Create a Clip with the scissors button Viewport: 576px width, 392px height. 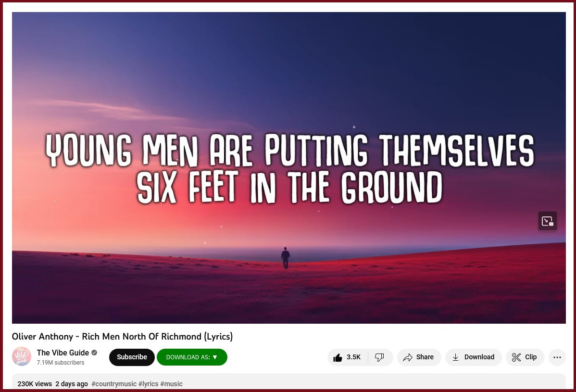525,357
